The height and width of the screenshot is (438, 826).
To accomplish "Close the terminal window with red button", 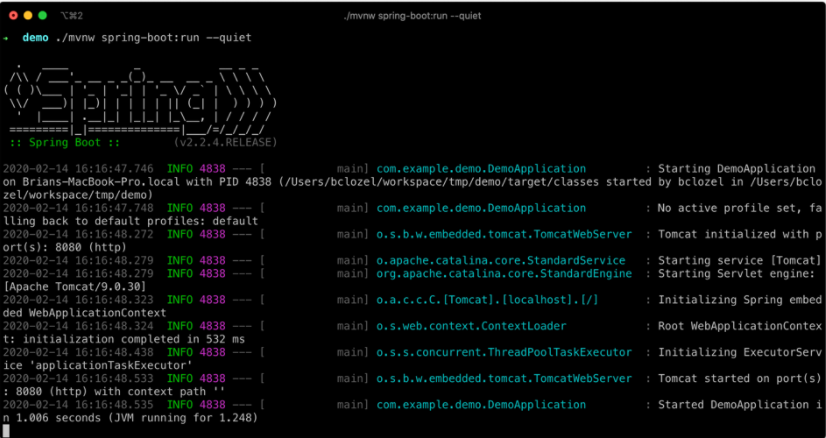I will [x=14, y=16].
